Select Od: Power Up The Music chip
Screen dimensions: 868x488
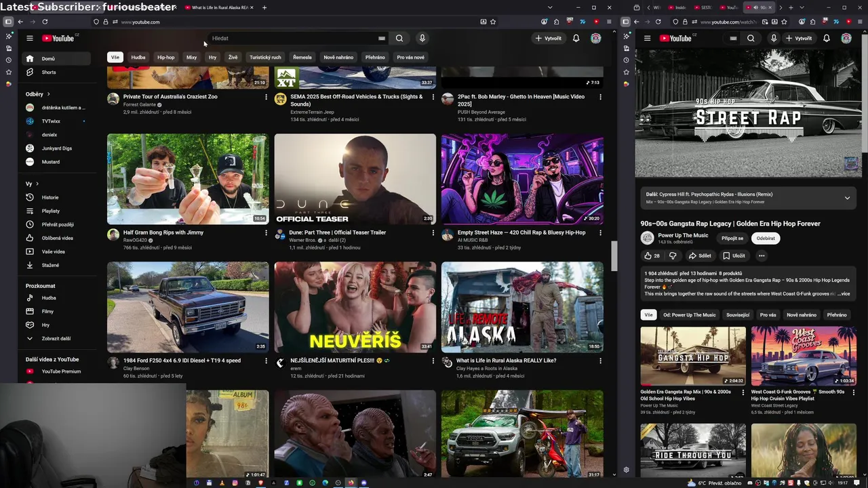[x=690, y=315]
